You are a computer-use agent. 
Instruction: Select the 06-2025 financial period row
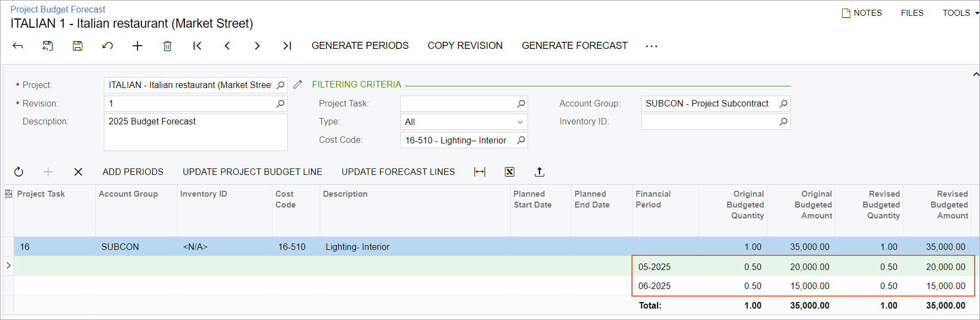pos(655,286)
